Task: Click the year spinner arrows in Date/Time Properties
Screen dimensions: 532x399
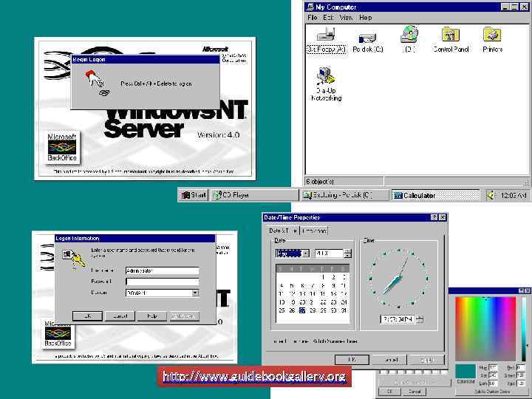Action: 347,253
